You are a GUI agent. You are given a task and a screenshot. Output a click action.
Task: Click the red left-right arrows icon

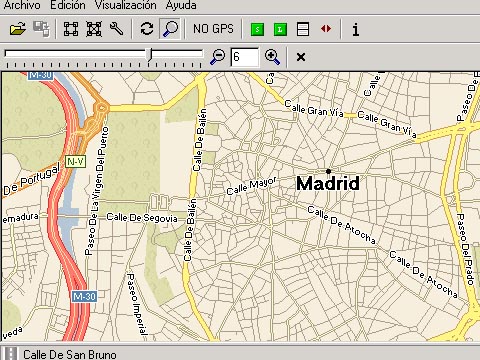coord(326,29)
